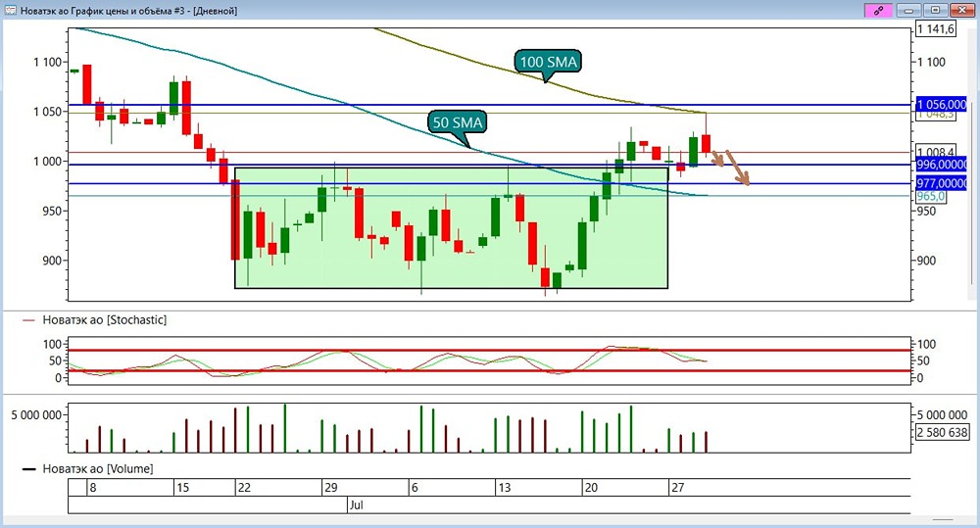Click the pink link-chain button in title bar
This screenshot has width=980, height=528.
click(878, 11)
